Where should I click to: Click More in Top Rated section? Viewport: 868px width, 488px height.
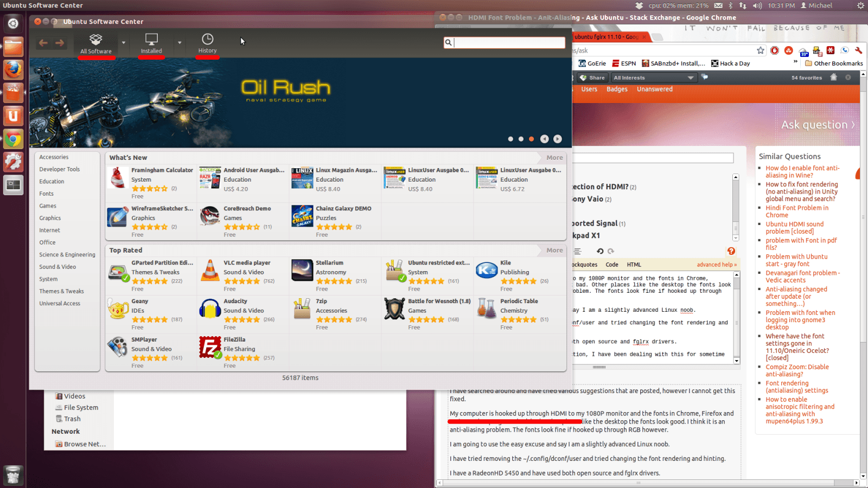point(554,251)
